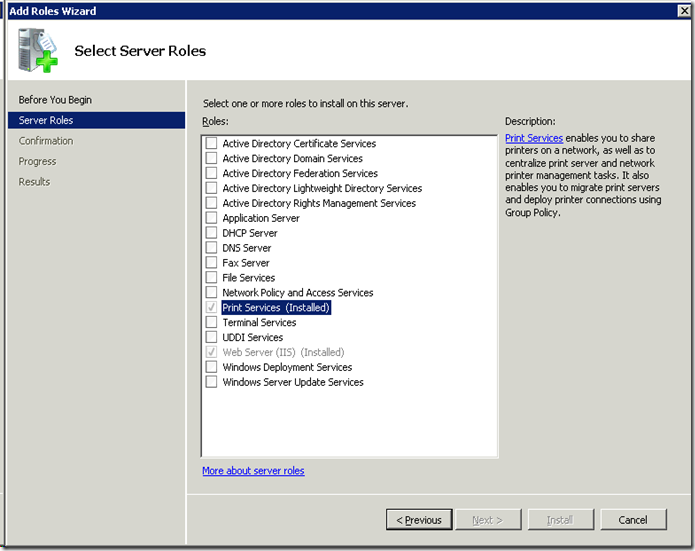Tick the DHCP Server checkbox
This screenshot has width=695, height=551.
click(211, 233)
